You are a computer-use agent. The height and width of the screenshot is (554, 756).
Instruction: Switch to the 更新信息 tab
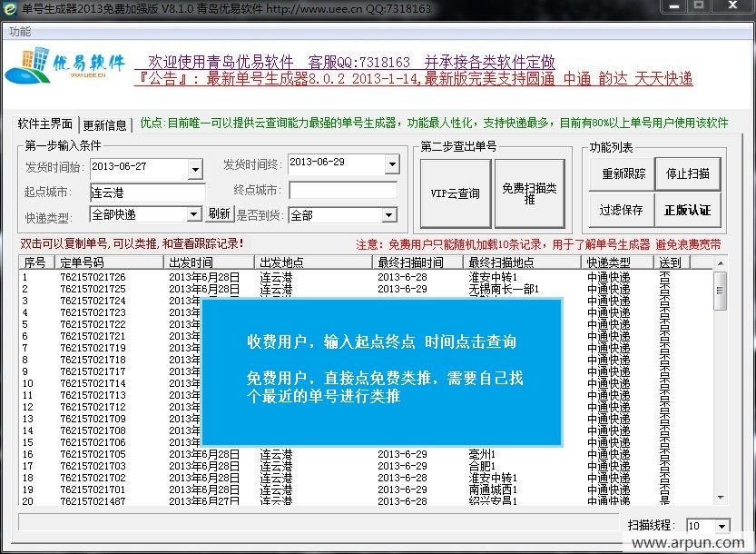tap(104, 125)
